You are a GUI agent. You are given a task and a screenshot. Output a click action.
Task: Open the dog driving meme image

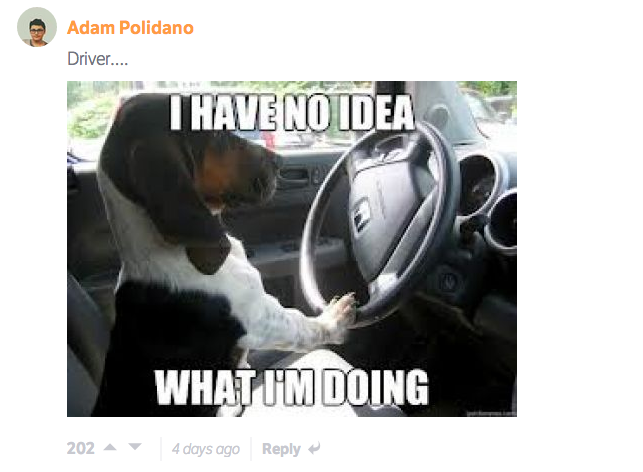click(x=292, y=249)
